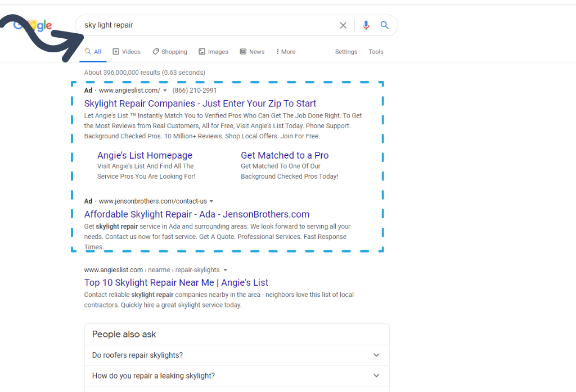This screenshot has width=576, height=392.
Task: Open the angieslist.com ad dropdown arrow
Action: [165, 91]
